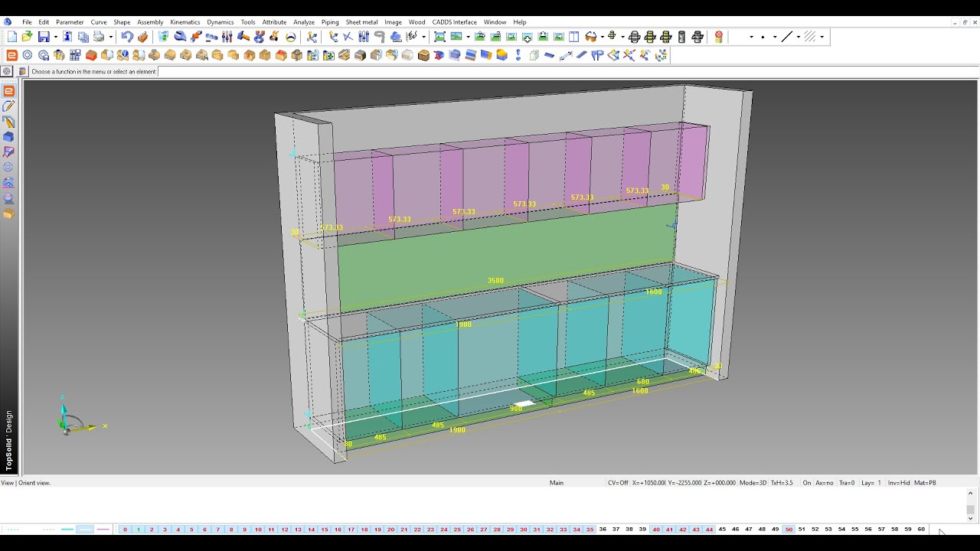Create a new document with New icon
980x551 pixels.
click(x=12, y=36)
